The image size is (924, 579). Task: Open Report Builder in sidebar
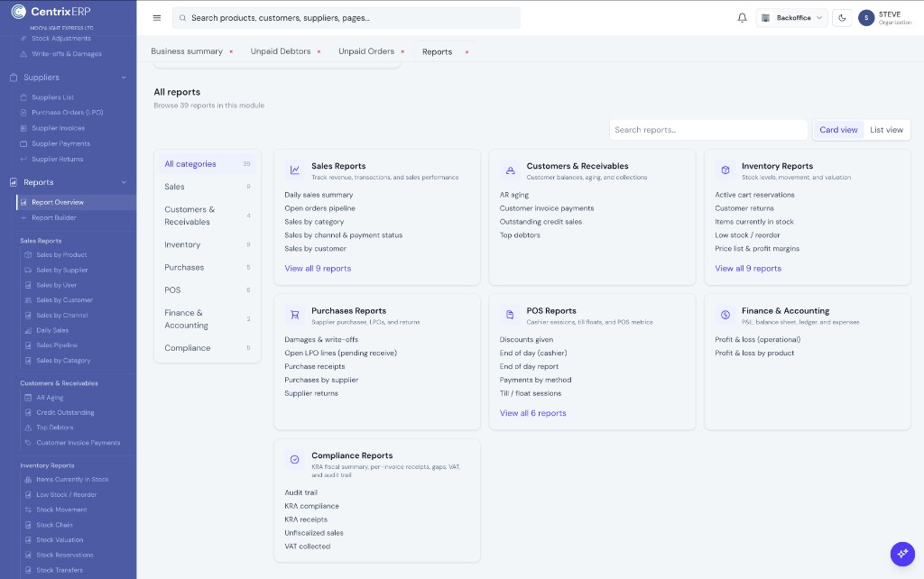(53, 218)
